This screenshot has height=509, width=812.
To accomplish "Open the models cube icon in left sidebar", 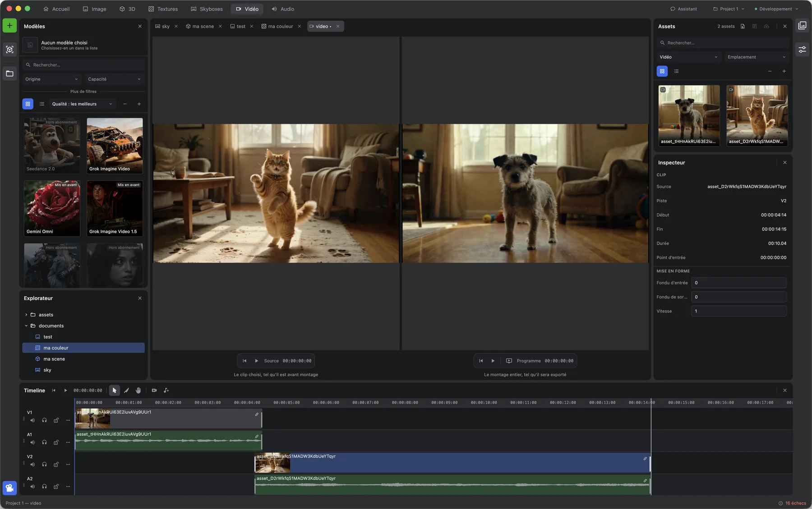I will 9,50.
